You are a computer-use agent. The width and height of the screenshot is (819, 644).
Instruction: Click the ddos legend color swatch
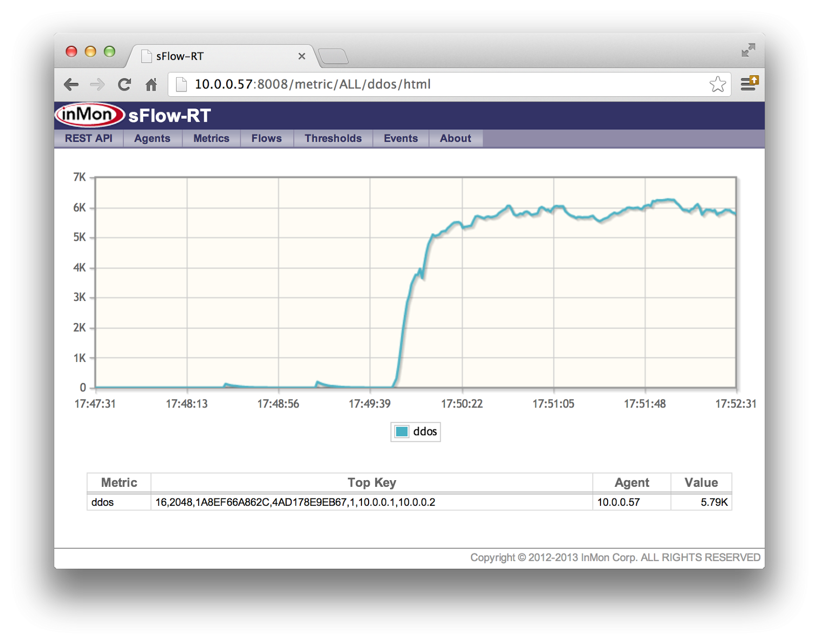(x=402, y=432)
